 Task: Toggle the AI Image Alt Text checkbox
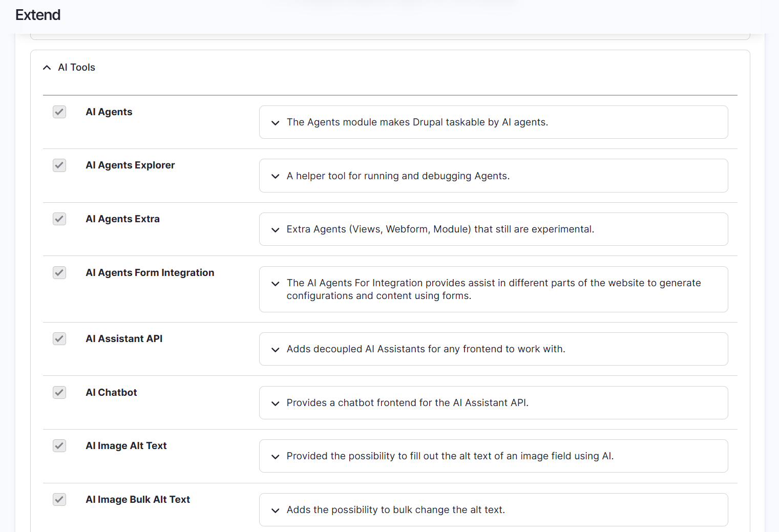click(59, 445)
